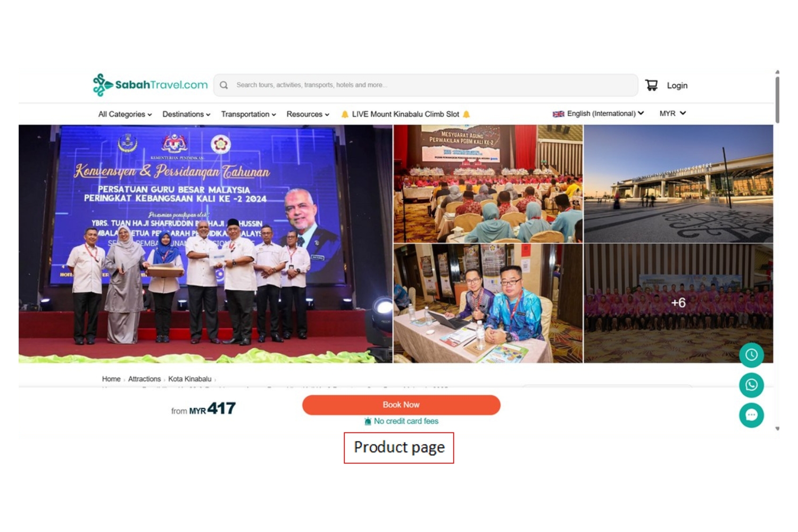Viewport: 798px width, 532px height.
Task: Open the MYR currency selector
Action: click(673, 113)
